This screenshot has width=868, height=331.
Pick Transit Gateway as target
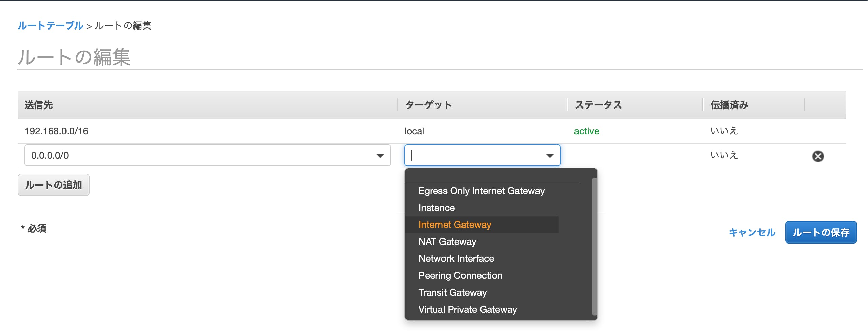click(452, 292)
